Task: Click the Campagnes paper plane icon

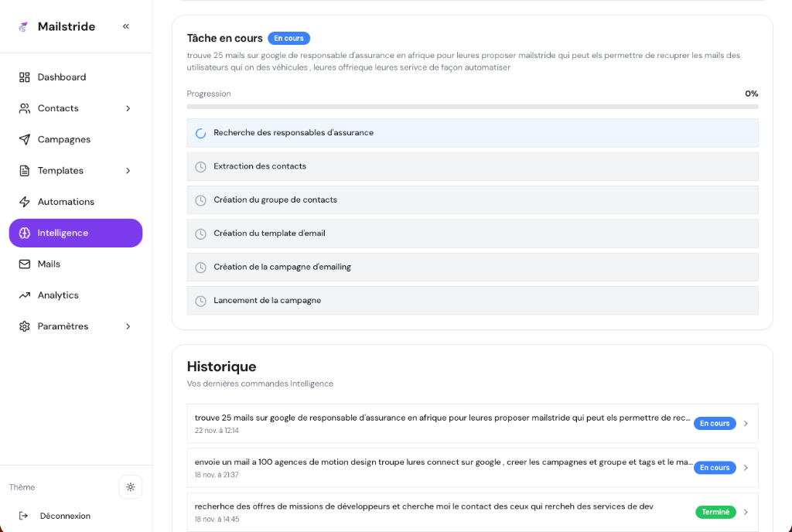Action: point(25,140)
